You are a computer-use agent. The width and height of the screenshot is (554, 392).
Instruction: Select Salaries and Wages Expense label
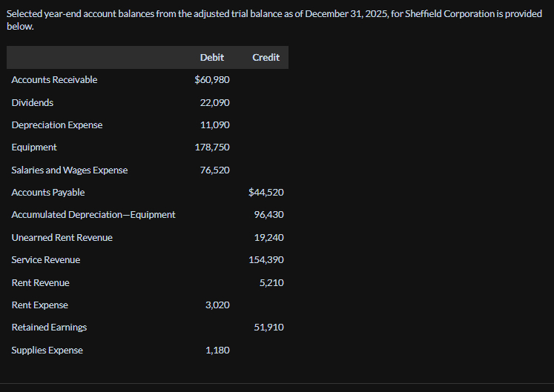coord(70,170)
